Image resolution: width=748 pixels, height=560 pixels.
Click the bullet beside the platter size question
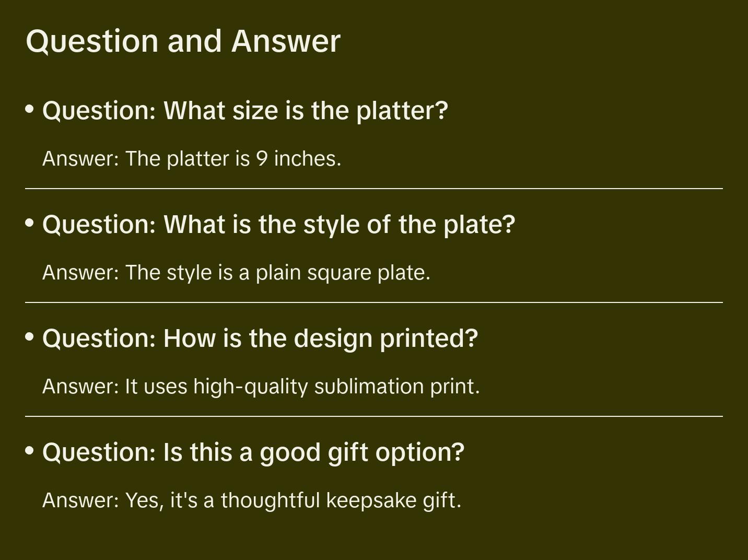(30, 109)
